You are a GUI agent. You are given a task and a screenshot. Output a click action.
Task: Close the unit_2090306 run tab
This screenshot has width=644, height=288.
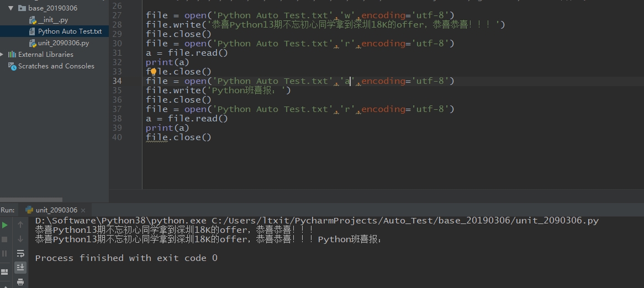tap(83, 210)
